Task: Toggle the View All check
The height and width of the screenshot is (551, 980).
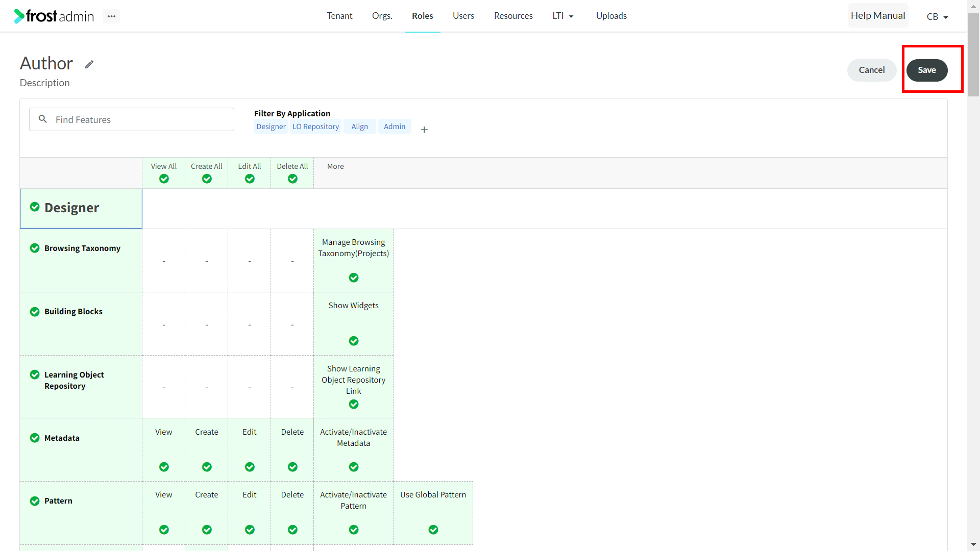Action: coord(164,179)
